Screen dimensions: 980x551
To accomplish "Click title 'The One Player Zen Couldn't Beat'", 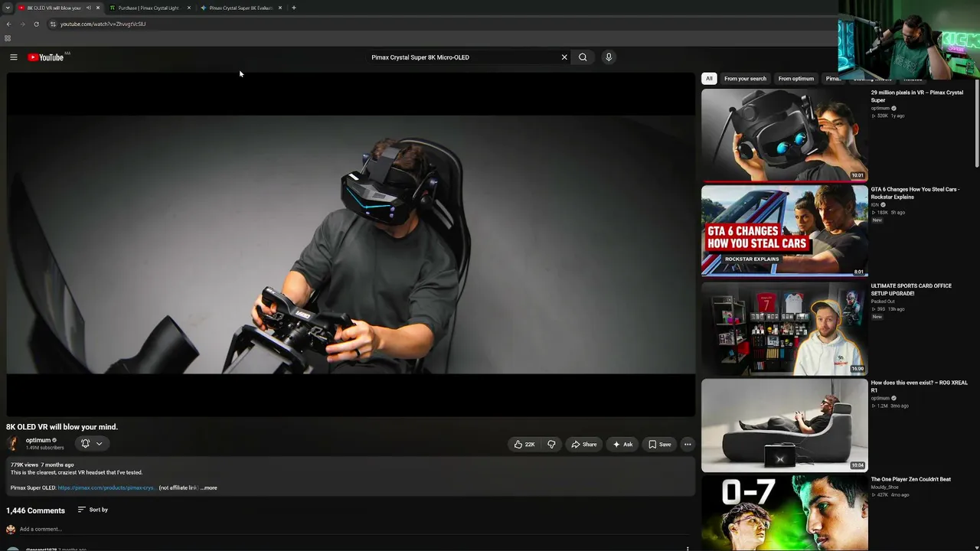I will tap(911, 479).
